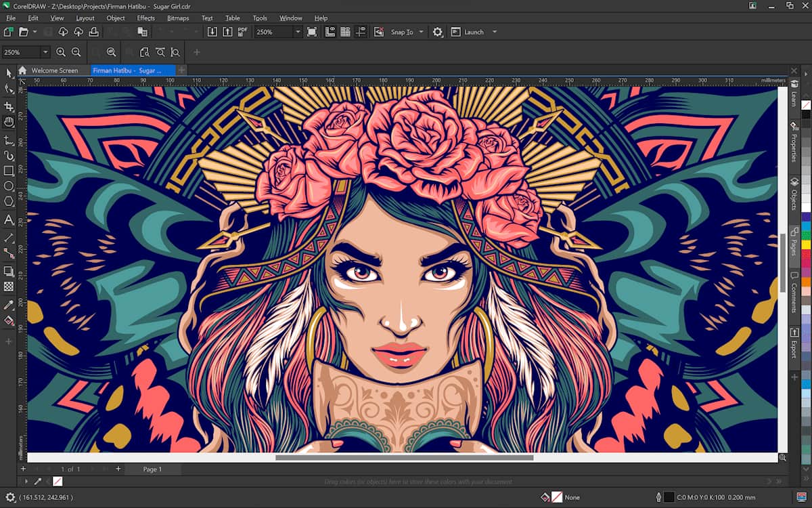Screen dimensions: 812x508
Task: Toggle full-screen preview button
Action: click(311, 32)
